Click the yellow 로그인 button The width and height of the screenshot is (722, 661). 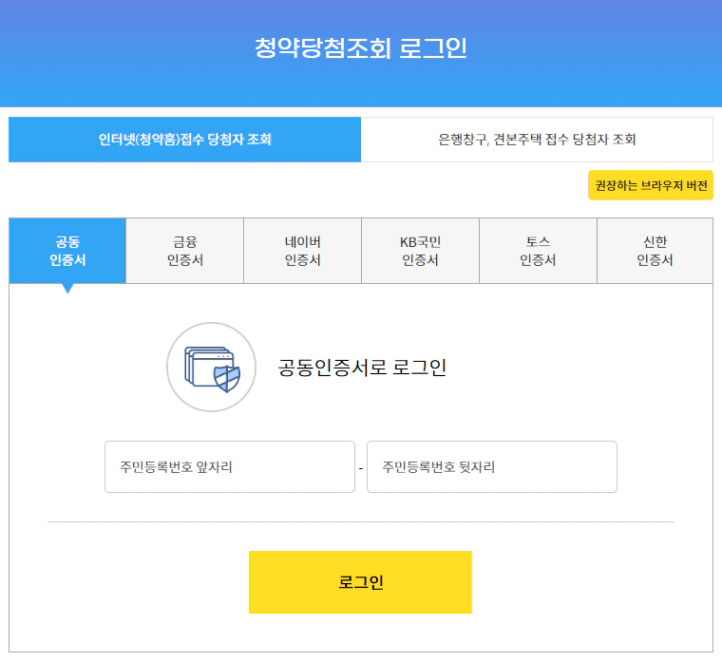click(361, 582)
